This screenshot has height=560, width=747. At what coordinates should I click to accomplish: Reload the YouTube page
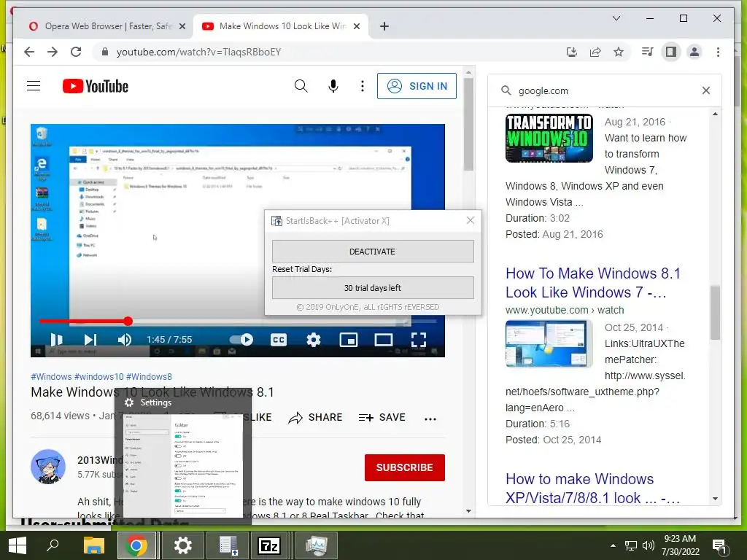[76, 52]
